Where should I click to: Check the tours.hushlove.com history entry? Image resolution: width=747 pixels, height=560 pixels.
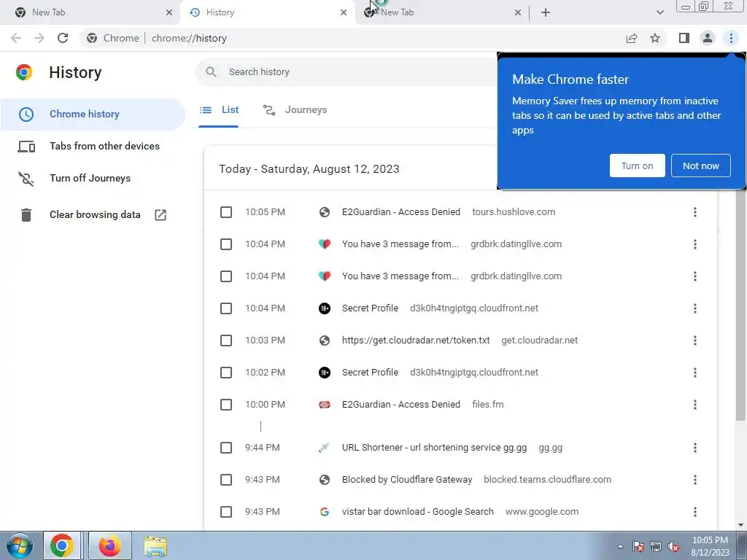click(226, 212)
